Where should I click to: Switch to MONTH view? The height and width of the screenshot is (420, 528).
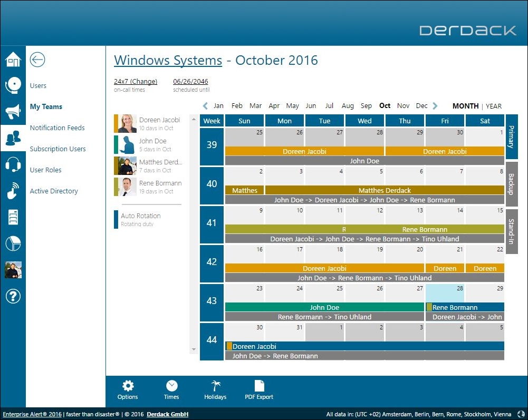coord(465,106)
